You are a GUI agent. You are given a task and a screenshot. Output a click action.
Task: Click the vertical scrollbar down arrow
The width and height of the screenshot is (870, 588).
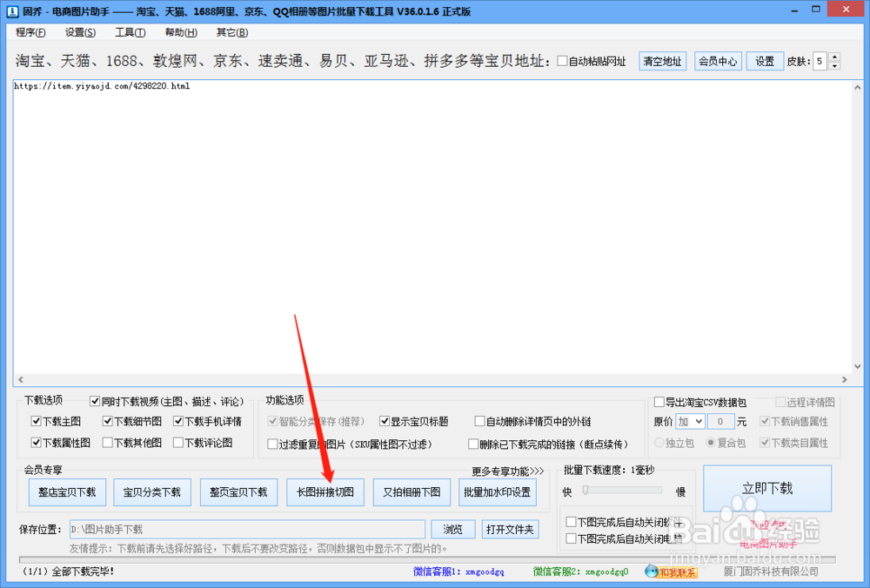pyautogui.click(x=857, y=367)
